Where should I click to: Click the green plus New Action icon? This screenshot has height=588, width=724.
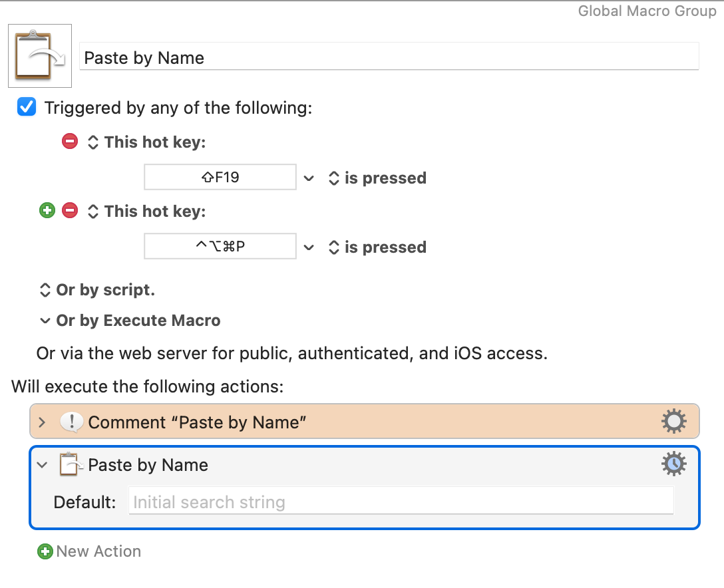point(45,551)
